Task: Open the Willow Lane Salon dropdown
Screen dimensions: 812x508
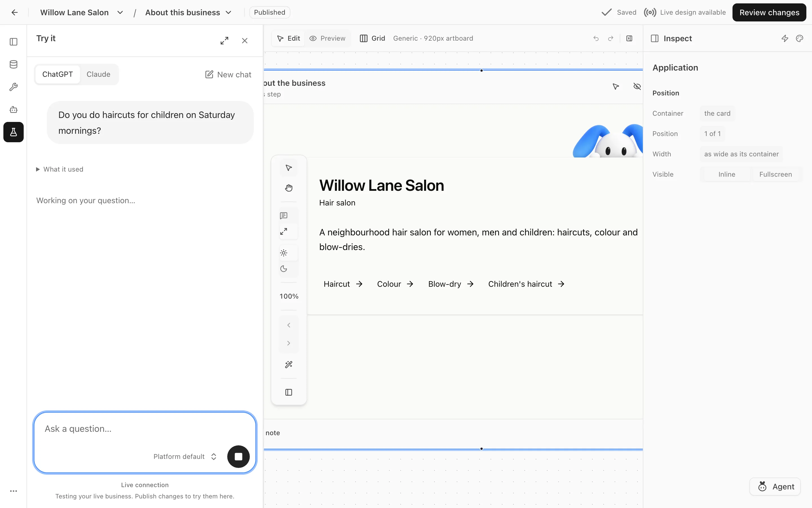Action: pos(82,12)
